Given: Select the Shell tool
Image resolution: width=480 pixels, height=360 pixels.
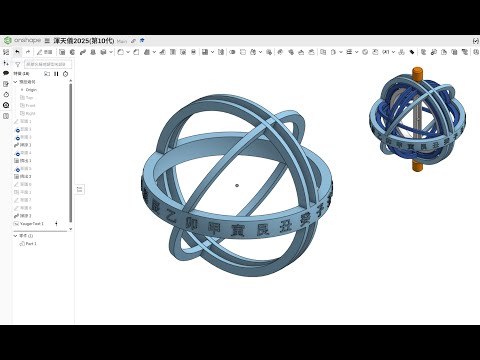Looking at the screenshot, I should [173, 52].
